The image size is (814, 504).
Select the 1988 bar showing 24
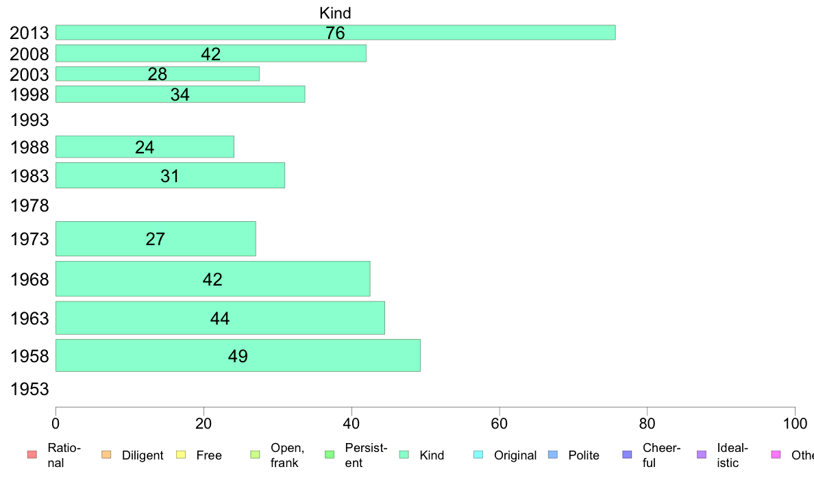[x=145, y=147]
